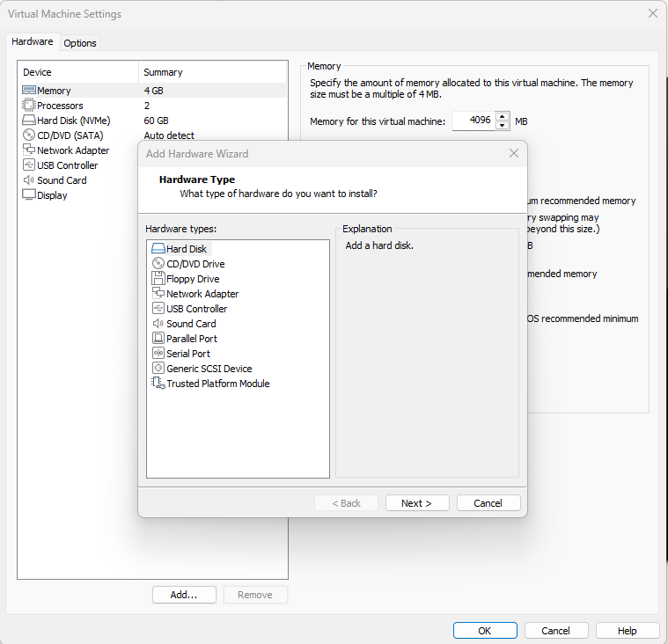Select "Processors" label in device list
This screenshot has height=644, width=668.
[x=60, y=106]
